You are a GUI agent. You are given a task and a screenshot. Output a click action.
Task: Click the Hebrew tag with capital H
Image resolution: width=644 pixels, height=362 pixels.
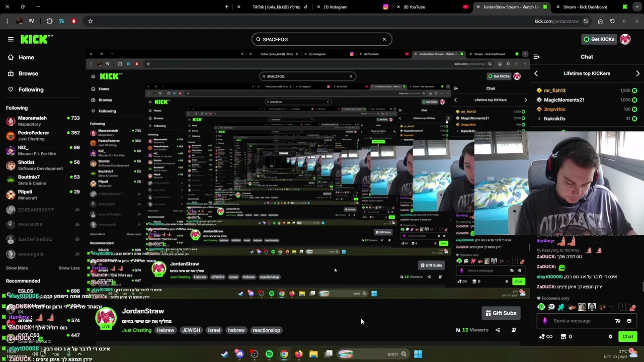point(165,330)
